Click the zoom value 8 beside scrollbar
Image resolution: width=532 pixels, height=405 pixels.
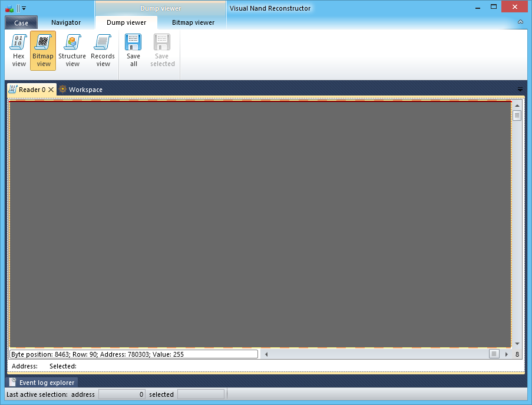517,354
